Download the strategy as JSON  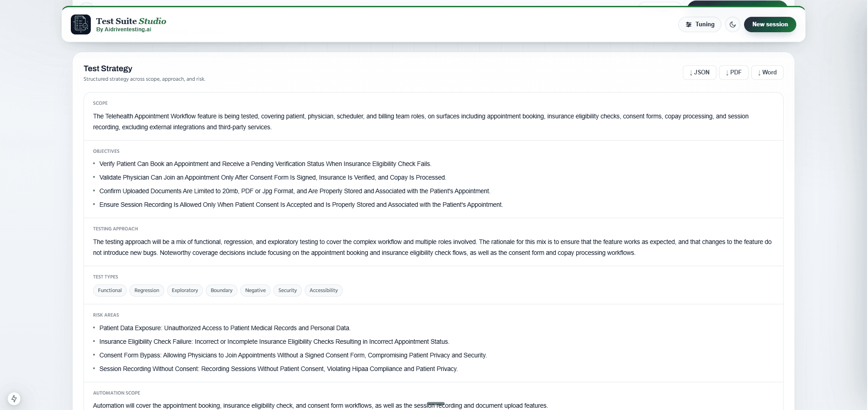click(x=700, y=73)
